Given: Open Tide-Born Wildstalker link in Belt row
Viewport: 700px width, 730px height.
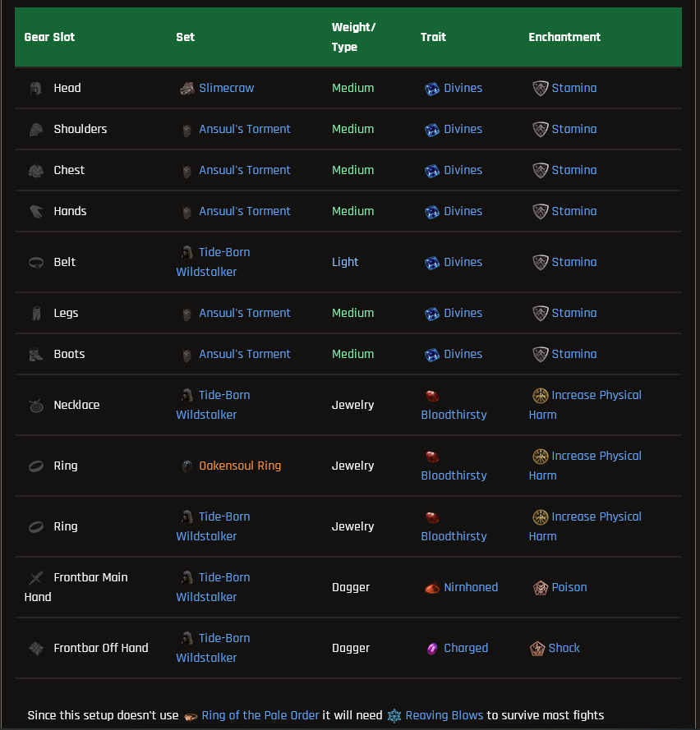Looking at the screenshot, I should 214,262.
